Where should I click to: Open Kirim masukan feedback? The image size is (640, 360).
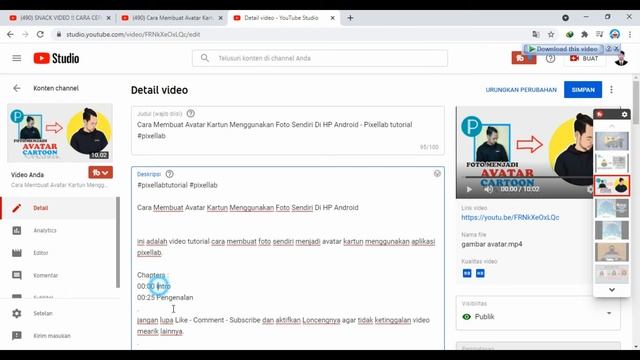pyautogui.click(x=58, y=336)
